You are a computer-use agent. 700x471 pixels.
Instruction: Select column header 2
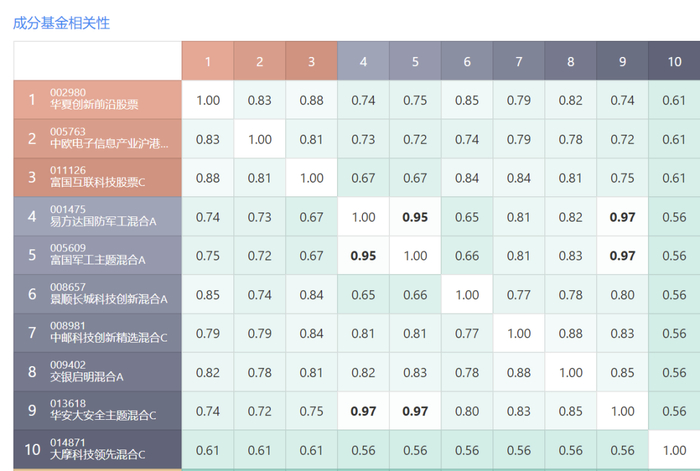259,61
